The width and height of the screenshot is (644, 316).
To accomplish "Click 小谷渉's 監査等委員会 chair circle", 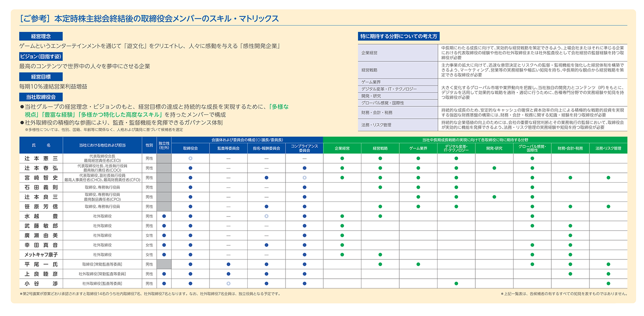I will [x=228, y=283].
